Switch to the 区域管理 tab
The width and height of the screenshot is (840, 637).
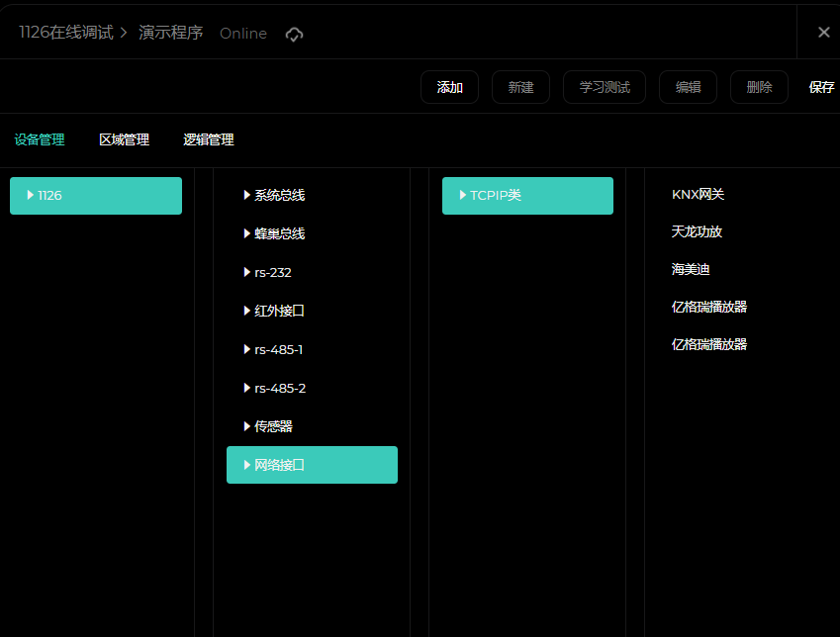124,140
